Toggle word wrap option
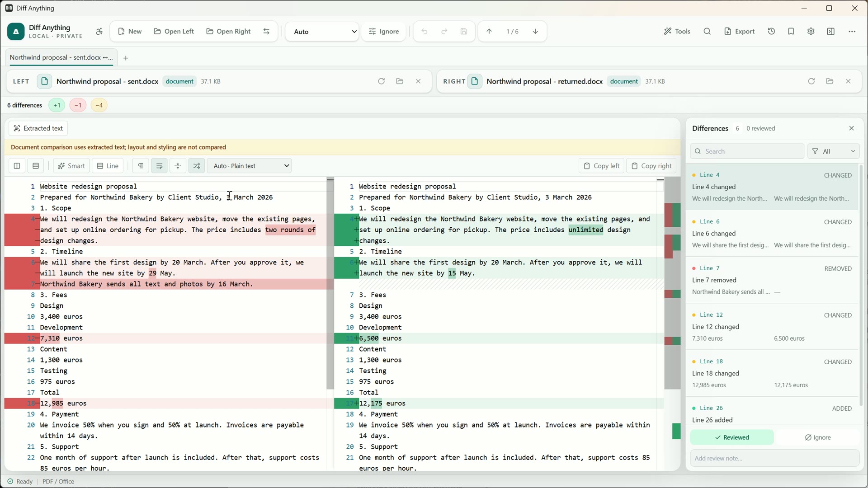This screenshot has height=488, width=868. (159, 166)
